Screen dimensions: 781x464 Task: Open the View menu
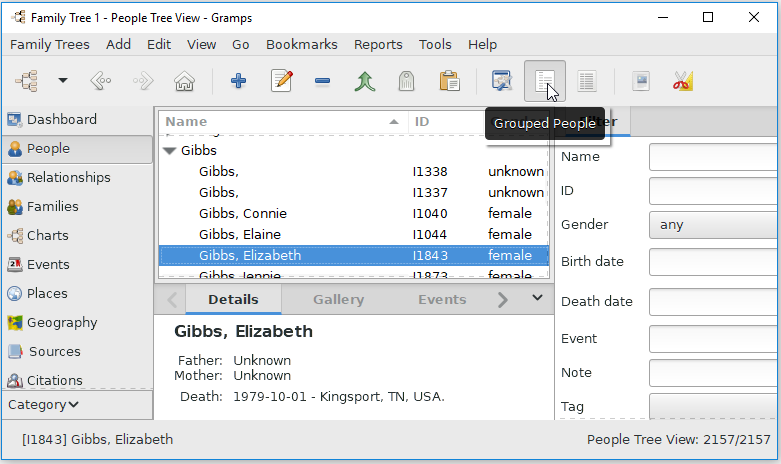201,44
